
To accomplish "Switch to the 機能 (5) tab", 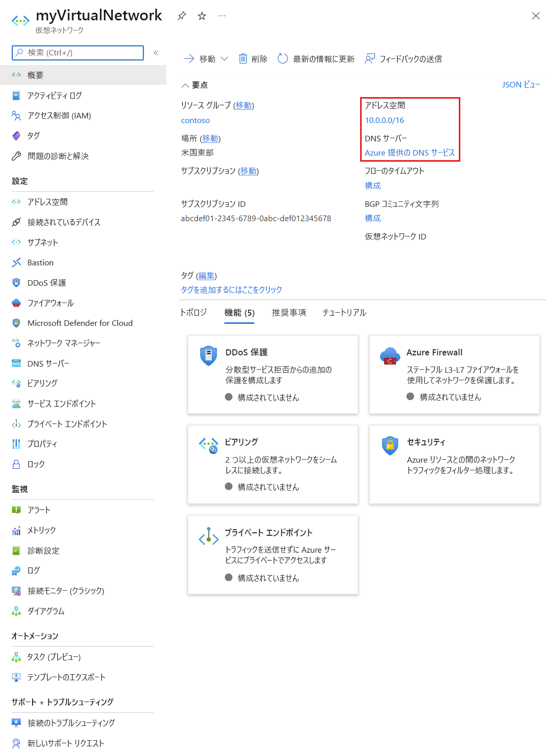I will (240, 313).
